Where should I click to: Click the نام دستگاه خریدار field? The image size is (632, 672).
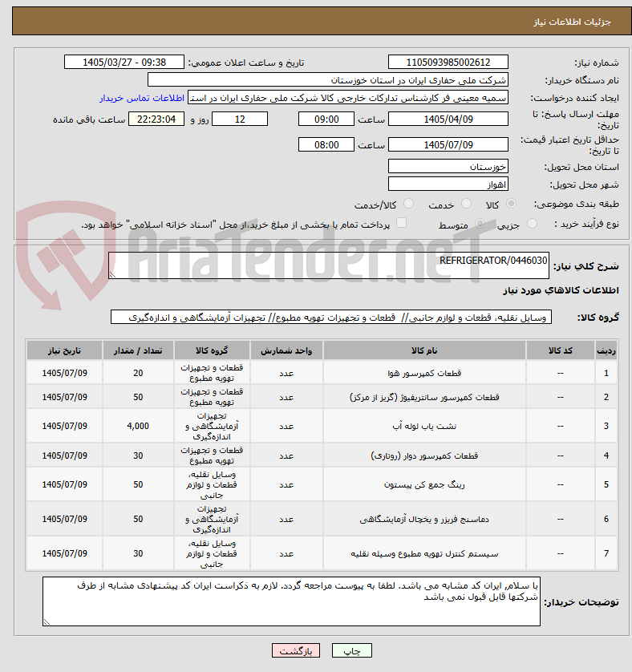click(x=328, y=80)
